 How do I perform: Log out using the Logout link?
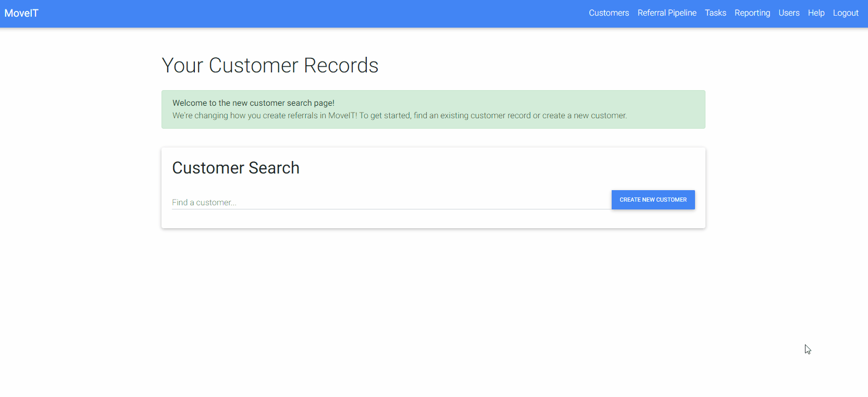click(x=845, y=13)
